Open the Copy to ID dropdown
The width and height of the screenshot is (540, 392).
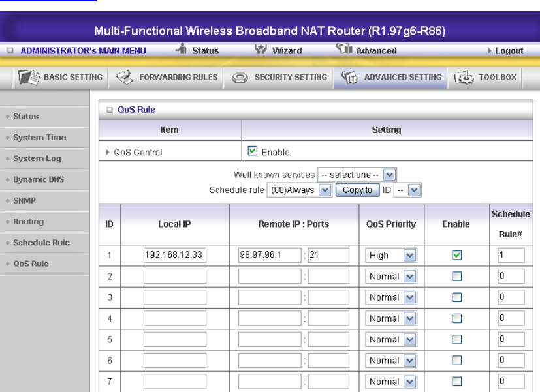(407, 190)
